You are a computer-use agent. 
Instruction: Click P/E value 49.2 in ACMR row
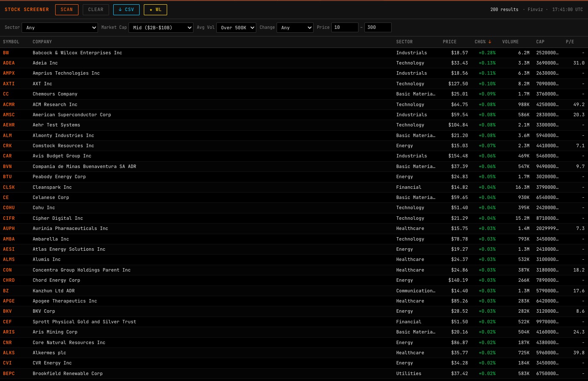tap(579, 105)
